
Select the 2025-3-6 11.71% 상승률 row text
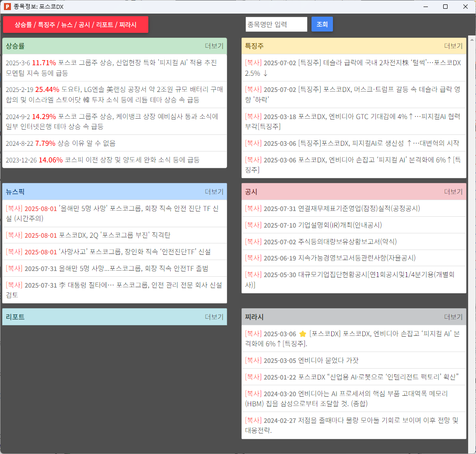115,68
